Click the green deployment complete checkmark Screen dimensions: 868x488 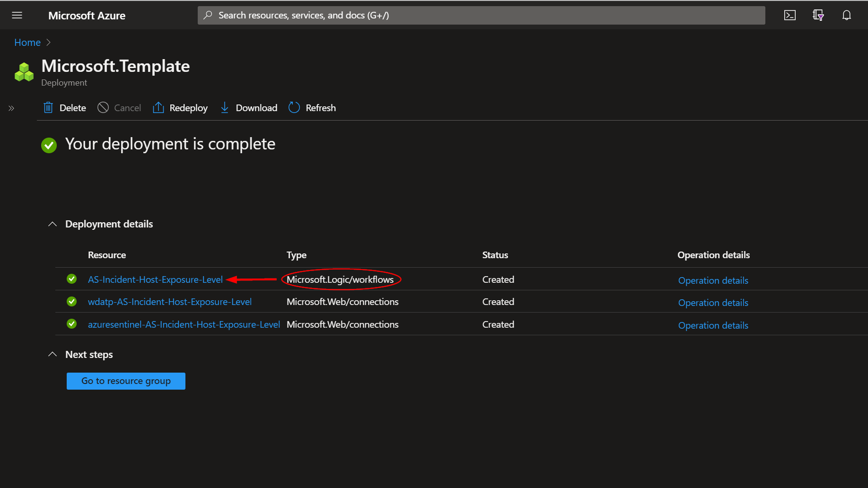(x=49, y=145)
